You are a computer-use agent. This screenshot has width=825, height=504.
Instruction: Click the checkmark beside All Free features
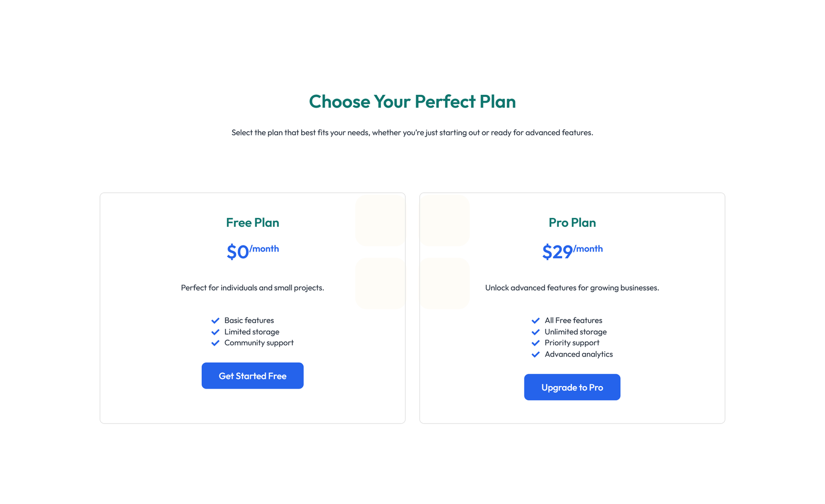pyautogui.click(x=536, y=320)
